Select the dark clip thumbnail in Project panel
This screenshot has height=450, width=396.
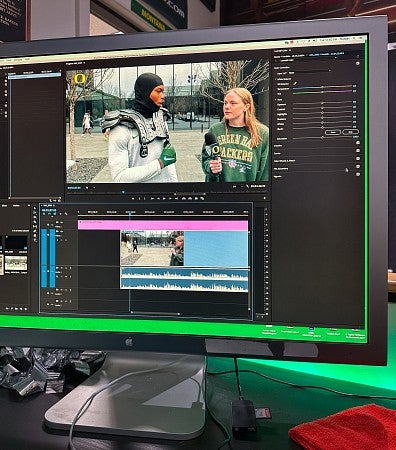point(16,243)
